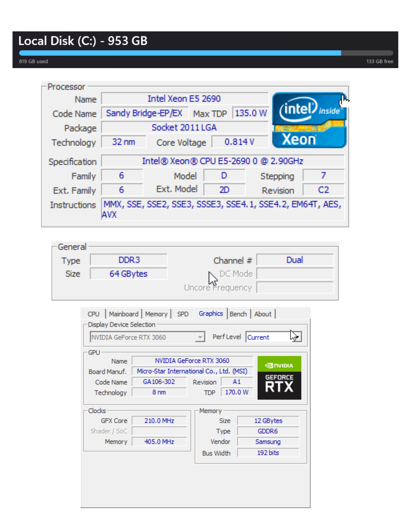Viewport: 411px width, 532px height.
Task: Click the GPU memory Bus Width field
Action: click(x=268, y=452)
